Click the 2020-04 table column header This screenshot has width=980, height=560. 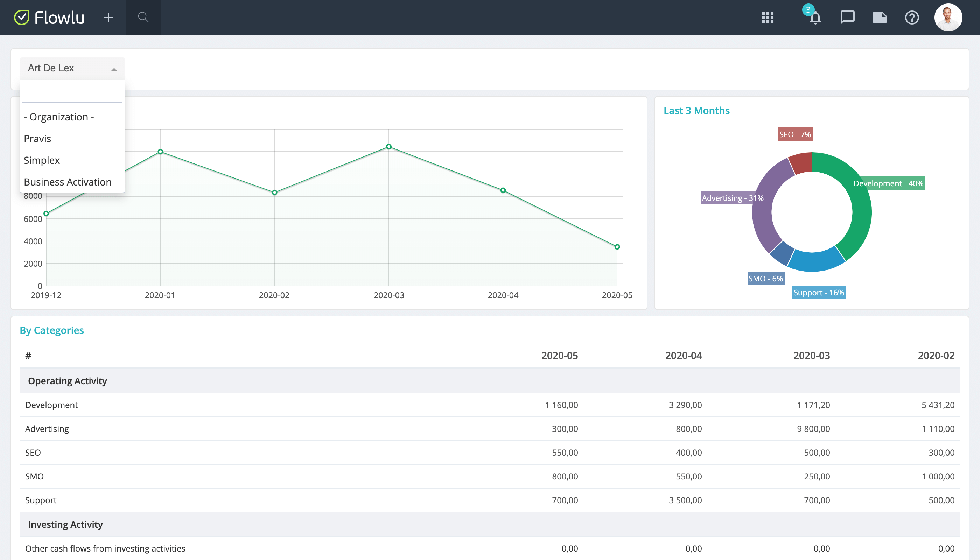tap(684, 356)
